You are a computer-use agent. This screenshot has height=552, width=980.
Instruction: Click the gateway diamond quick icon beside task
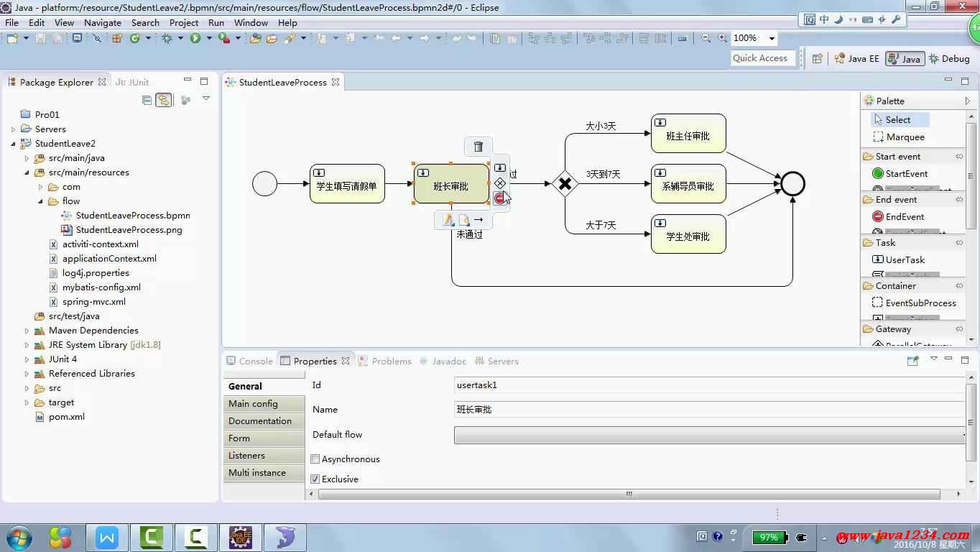(500, 183)
